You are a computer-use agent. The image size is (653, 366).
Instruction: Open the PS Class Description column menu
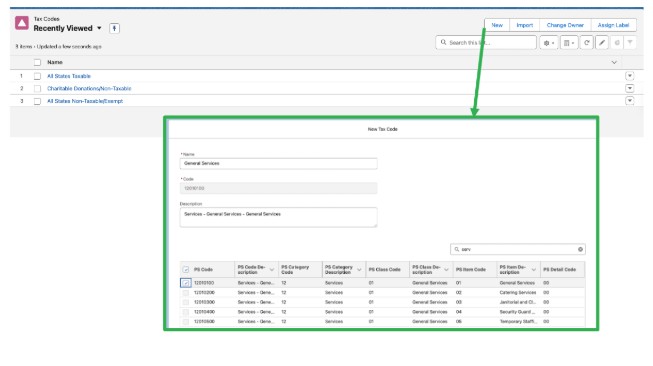446,270
